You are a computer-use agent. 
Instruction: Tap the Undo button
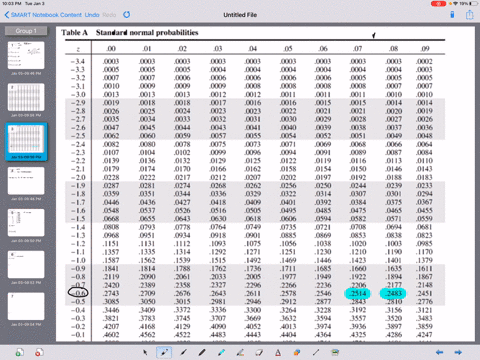click(x=92, y=15)
